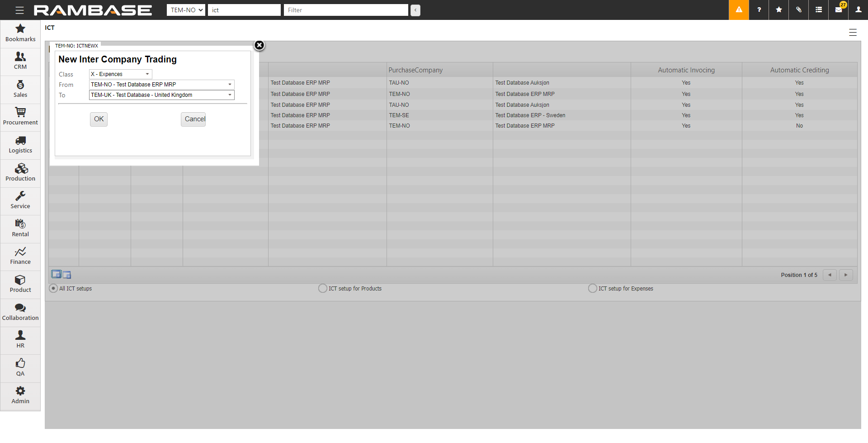Click the Filter input field
Screen dimensions: 868x443
pos(346,10)
